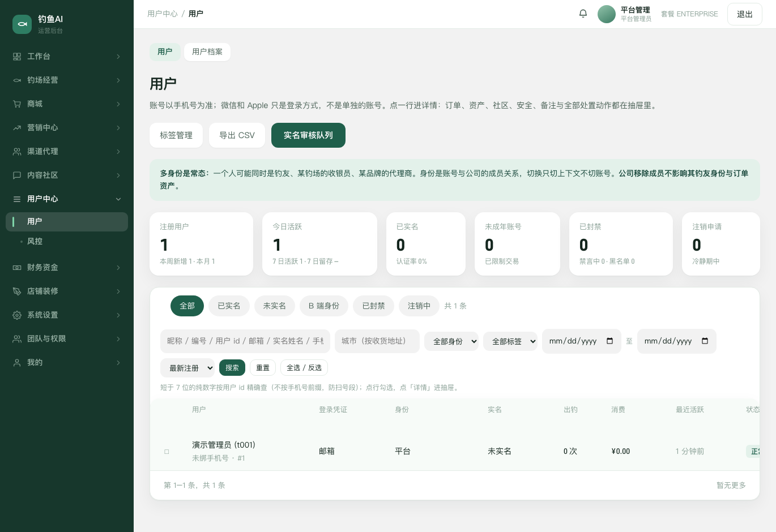Screen dimensions: 776x532
Task: Expand the 工作台 sidebar chevron
Action: point(118,57)
